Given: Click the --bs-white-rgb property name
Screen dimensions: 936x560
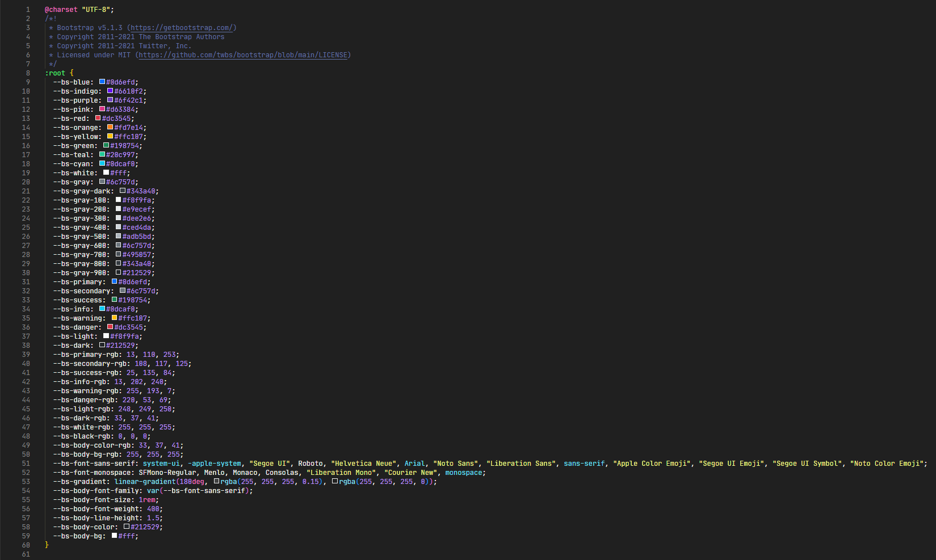Looking at the screenshot, I should [82, 427].
